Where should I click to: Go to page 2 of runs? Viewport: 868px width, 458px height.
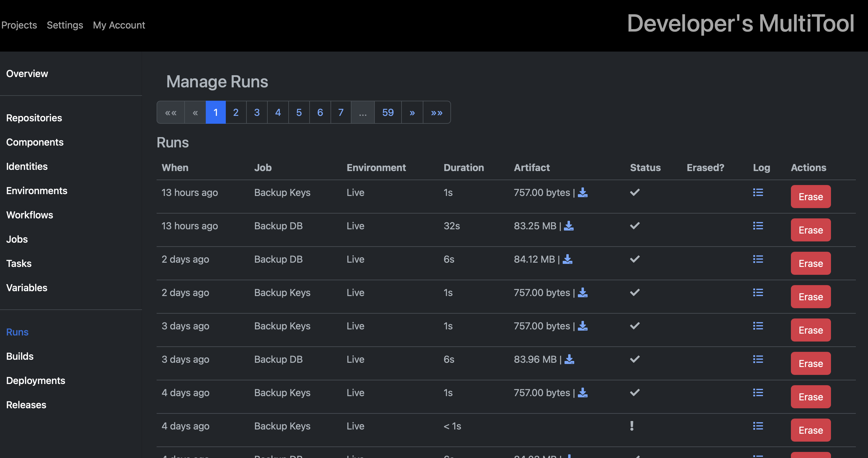tap(236, 113)
